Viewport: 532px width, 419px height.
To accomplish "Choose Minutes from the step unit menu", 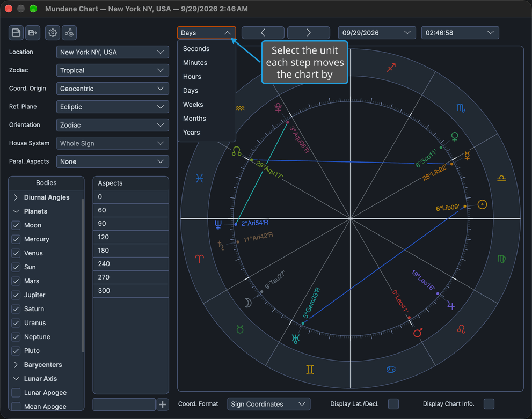I will pyautogui.click(x=207, y=63).
